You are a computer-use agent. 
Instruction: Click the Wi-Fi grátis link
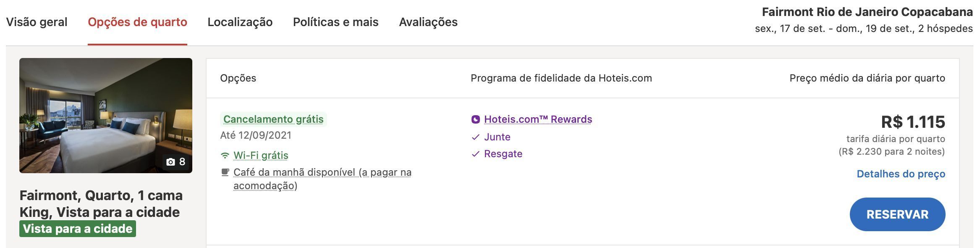[x=261, y=156]
